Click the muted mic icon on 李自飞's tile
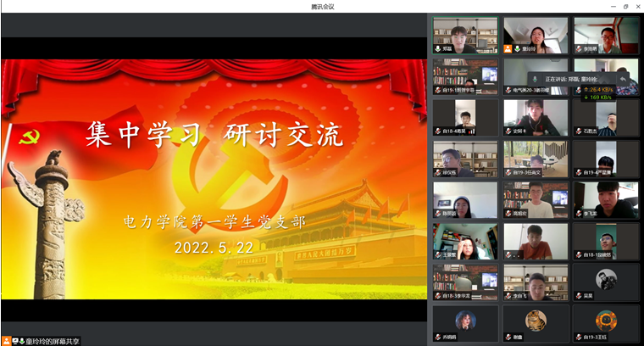 point(508,295)
